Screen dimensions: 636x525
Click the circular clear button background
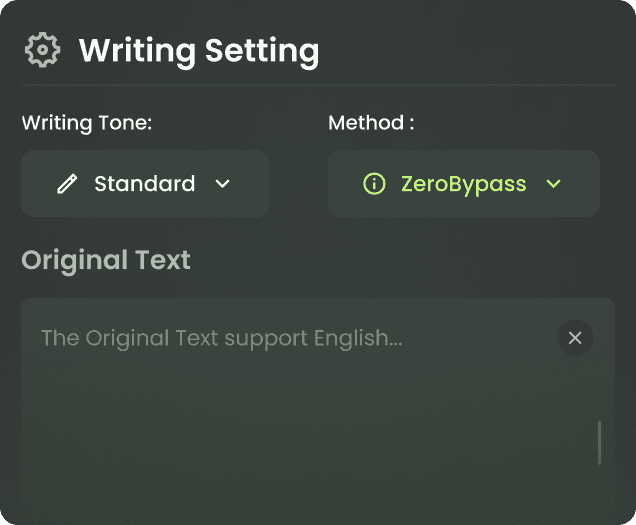point(575,338)
